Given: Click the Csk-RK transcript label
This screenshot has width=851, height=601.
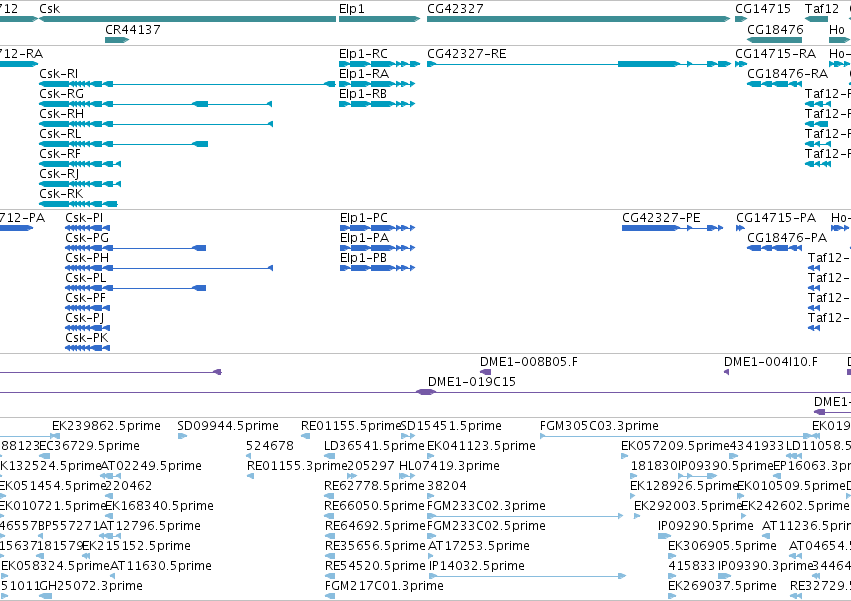Looking at the screenshot, I should (61, 194).
